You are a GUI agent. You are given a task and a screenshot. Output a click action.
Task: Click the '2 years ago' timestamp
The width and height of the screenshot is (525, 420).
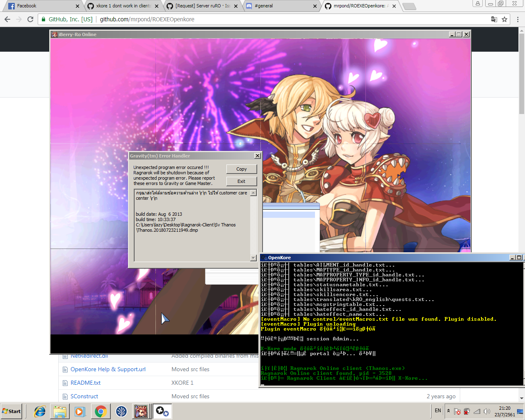[x=441, y=396]
